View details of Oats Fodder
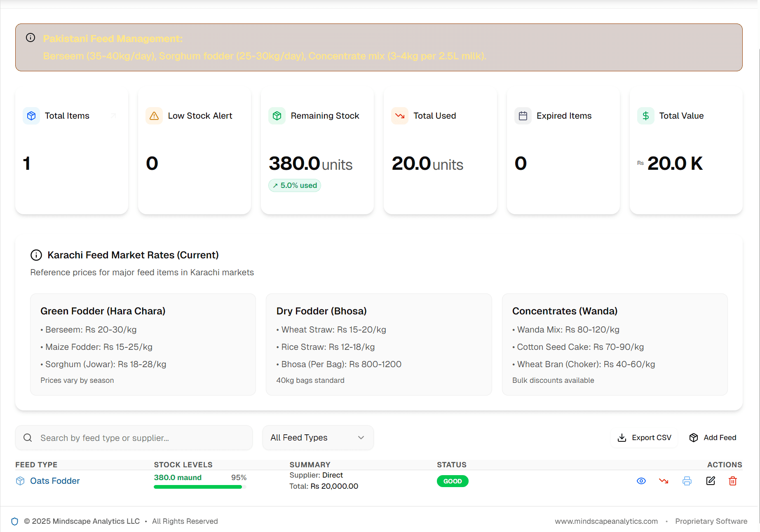The width and height of the screenshot is (760, 532). 641,481
